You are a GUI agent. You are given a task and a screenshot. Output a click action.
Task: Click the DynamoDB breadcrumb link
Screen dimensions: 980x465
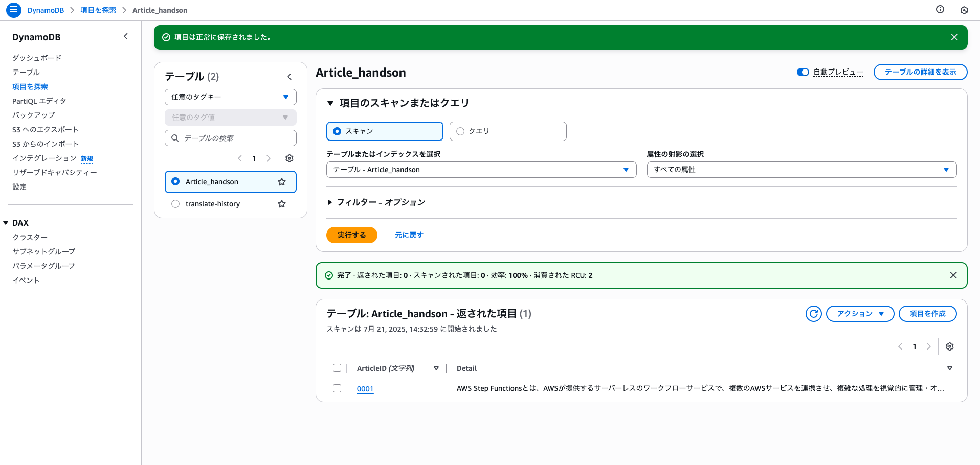[46, 10]
